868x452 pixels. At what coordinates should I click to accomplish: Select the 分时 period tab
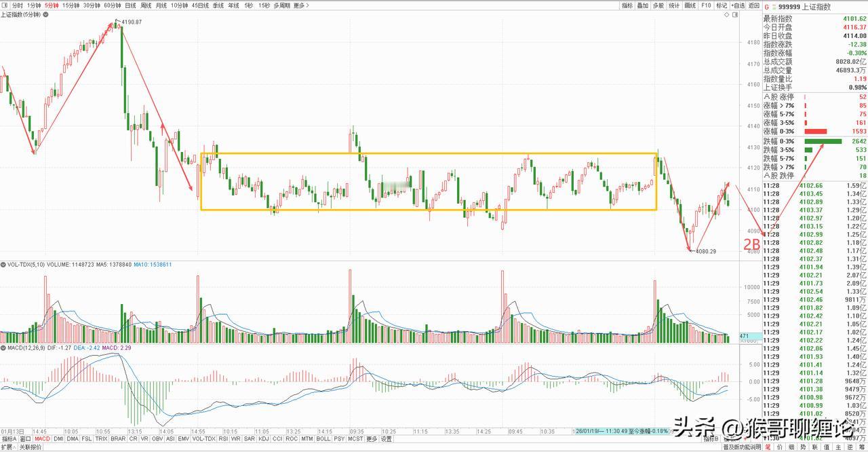[x=18, y=5]
